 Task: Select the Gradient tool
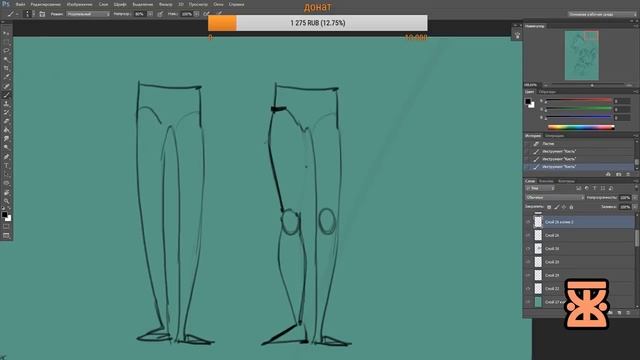(6, 130)
